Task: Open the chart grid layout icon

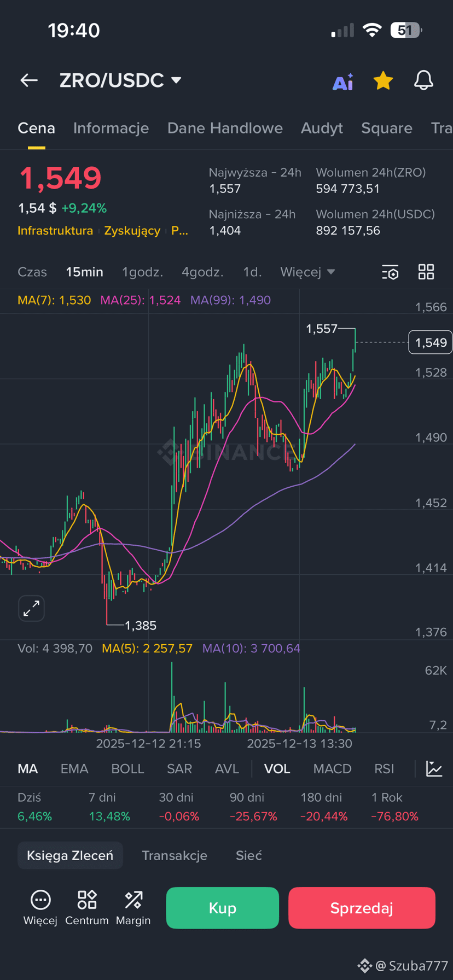Action: [426, 272]
